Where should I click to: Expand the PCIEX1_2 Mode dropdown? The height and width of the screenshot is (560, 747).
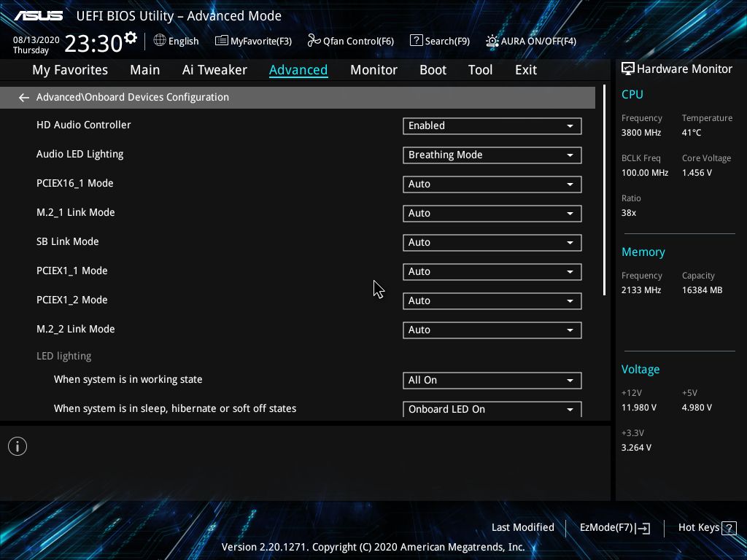click(492, 301)
